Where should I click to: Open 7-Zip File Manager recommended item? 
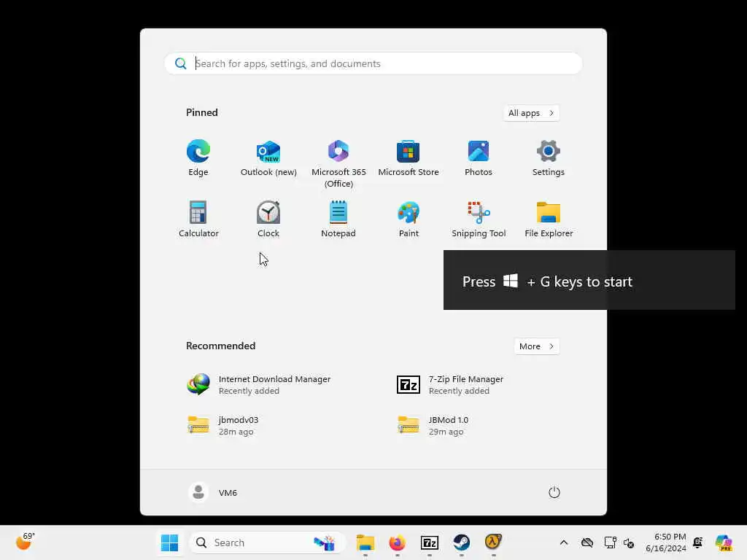pos(451,385)
